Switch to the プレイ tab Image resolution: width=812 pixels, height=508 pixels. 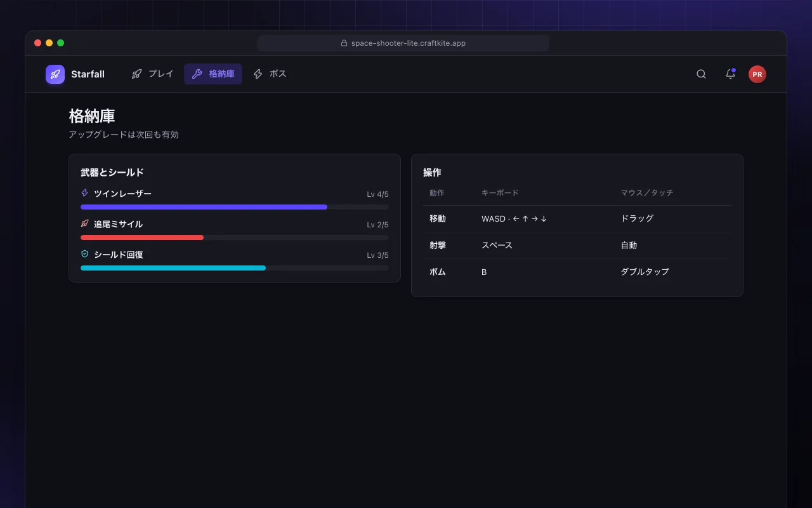152,74
